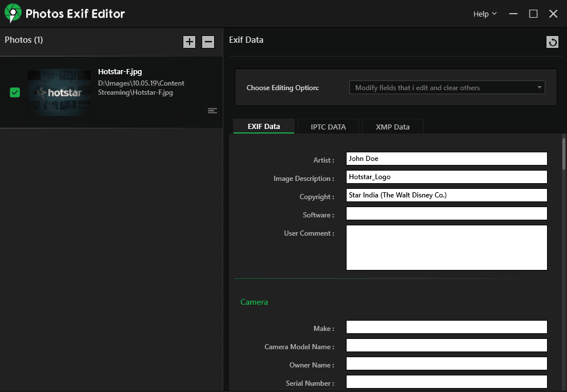Expand the Help menu
The image size is (567, 392).
click(485, 14)
